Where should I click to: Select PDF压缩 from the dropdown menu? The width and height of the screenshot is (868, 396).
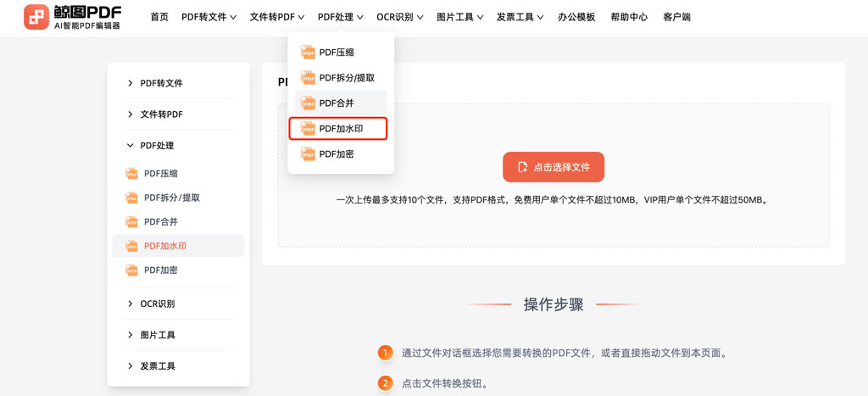341,53
